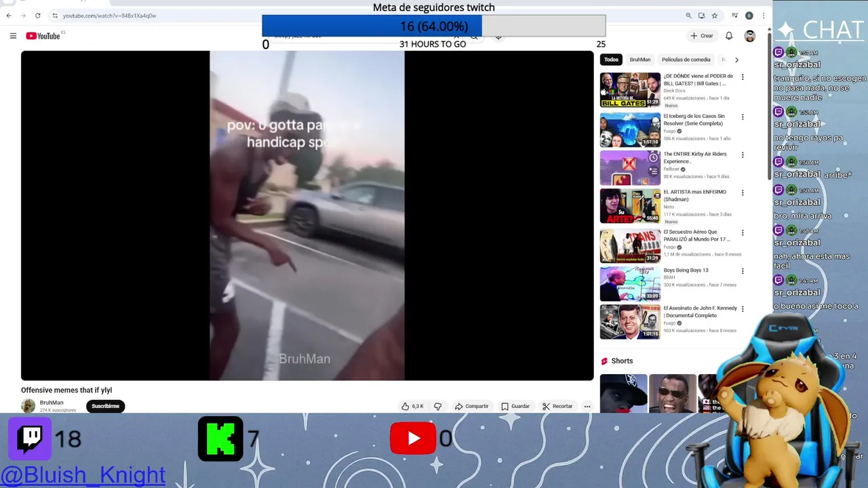Click the like count '6,3 K'

(x=418, y=406)
